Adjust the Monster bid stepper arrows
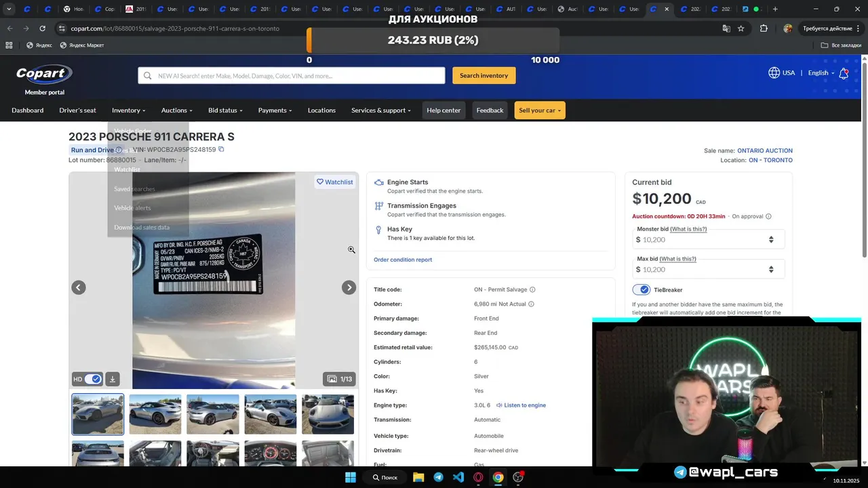The width and height of the screenshot is (868, 488). [x=771, y=239]
